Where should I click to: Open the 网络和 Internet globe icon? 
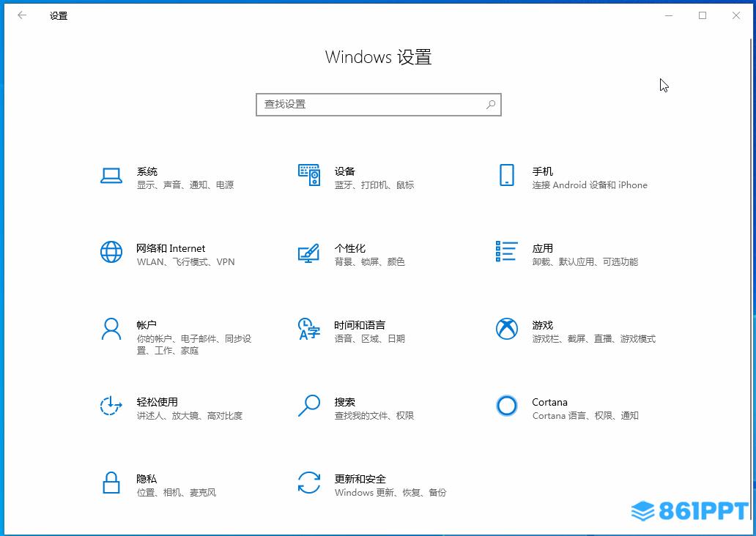coord(111,252)
